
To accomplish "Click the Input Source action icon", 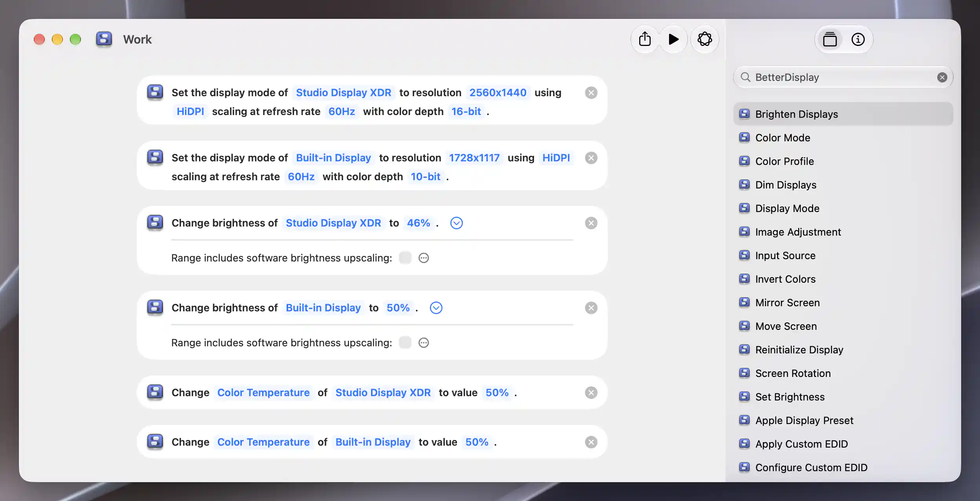I will (744, 255).
